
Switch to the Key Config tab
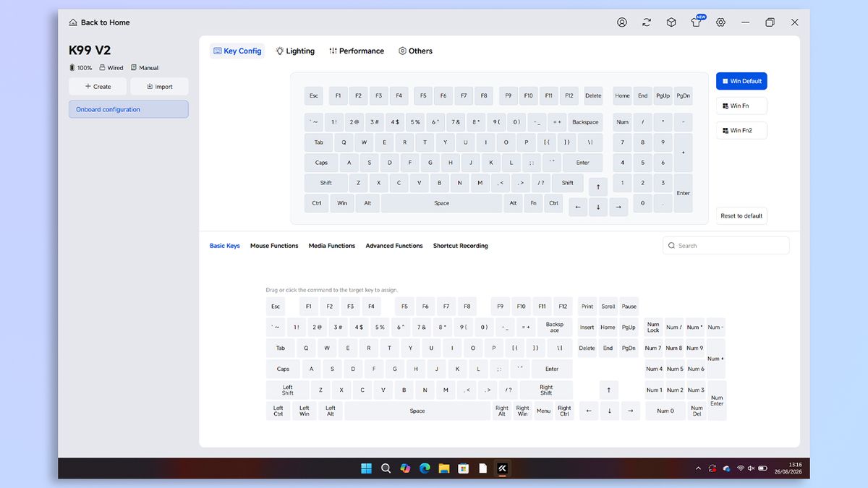(237, 51)
